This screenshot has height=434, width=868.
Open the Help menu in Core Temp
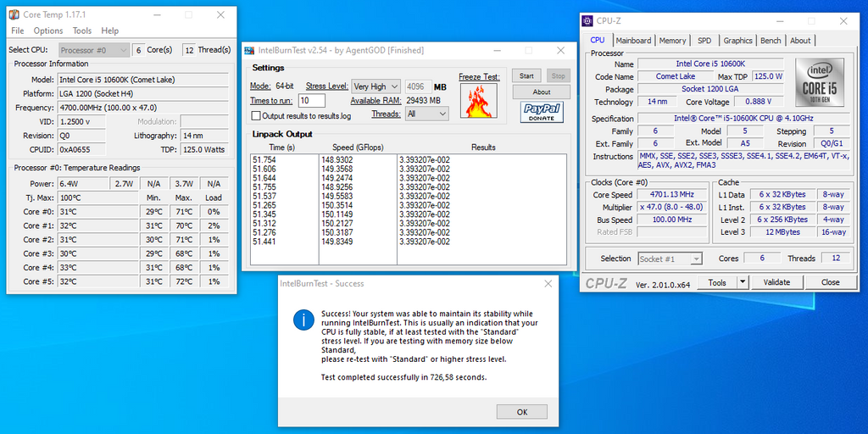(109, 31)
